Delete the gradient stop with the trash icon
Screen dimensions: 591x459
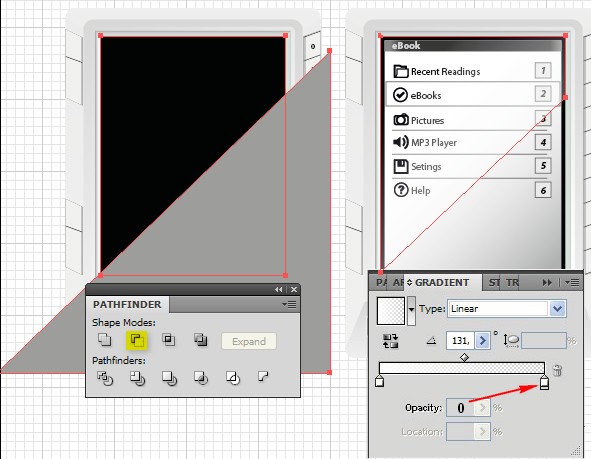pyautogui.click(x=557, y=370)
